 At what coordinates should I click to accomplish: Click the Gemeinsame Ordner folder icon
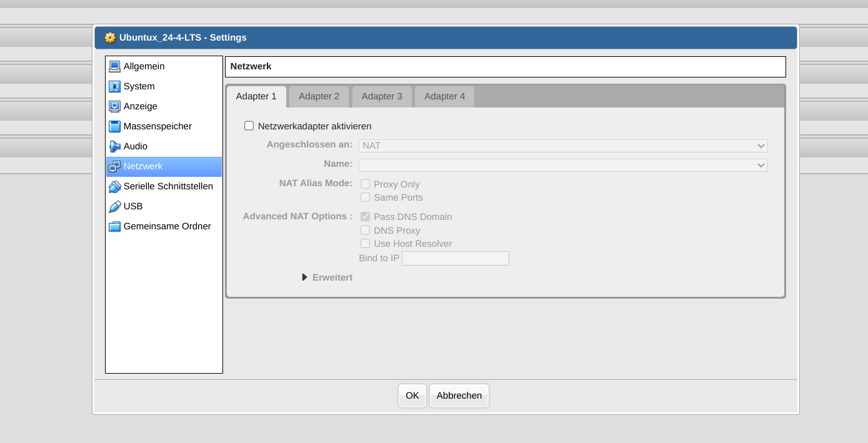click(x=114, y=226)
